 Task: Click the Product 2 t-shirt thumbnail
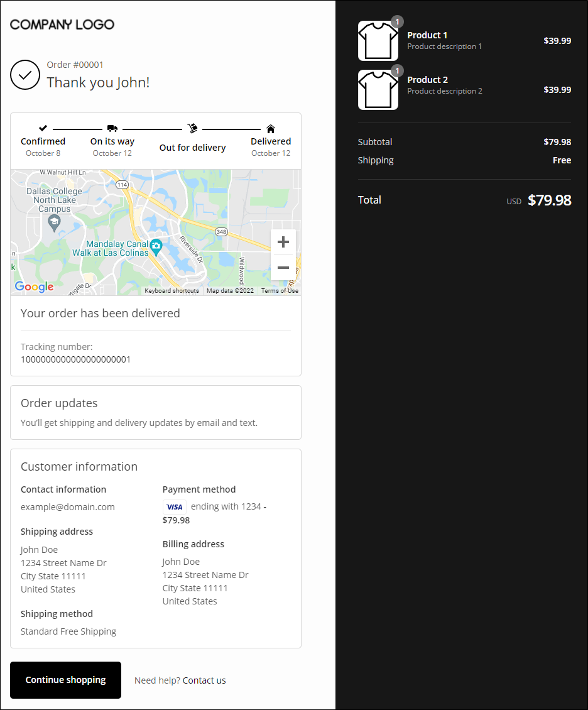(378, 90)
